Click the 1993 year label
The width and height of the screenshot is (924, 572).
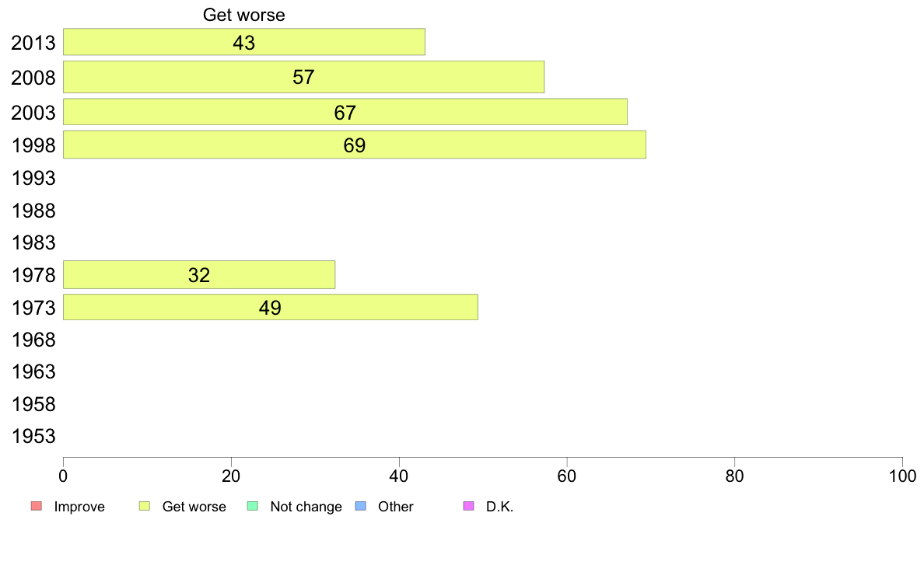point(33,178)
